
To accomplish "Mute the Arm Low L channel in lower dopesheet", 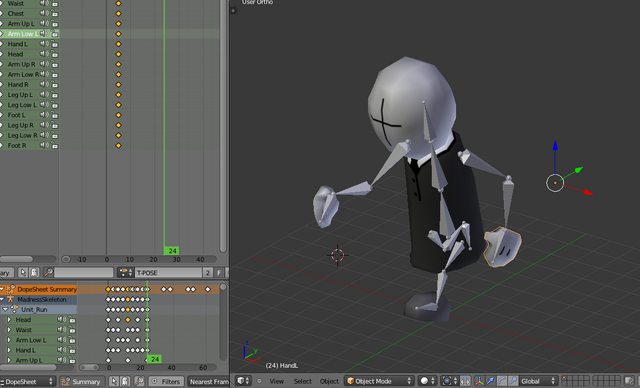I will coord(61,340).
